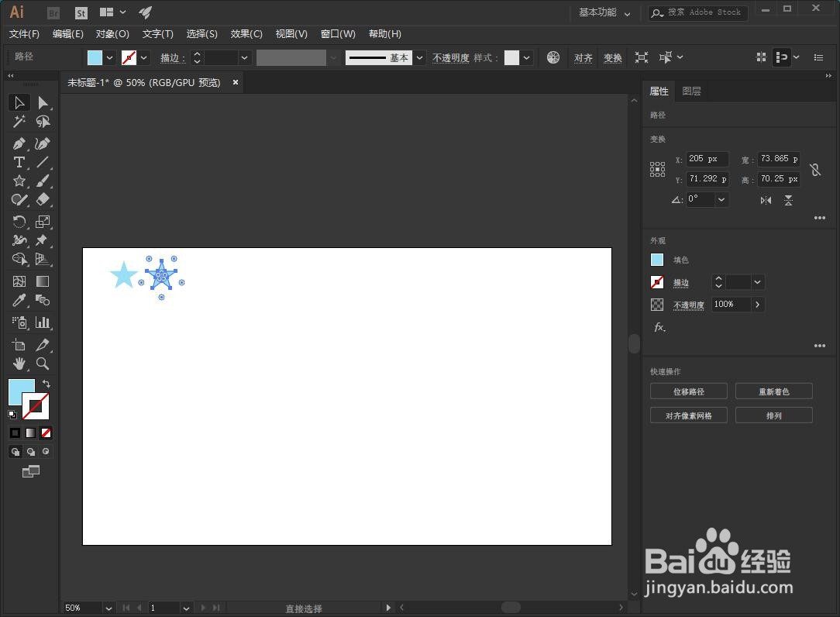Expand the 50% zoom level dropdown
Screen dimensions: 840x617
coord(108,608)
